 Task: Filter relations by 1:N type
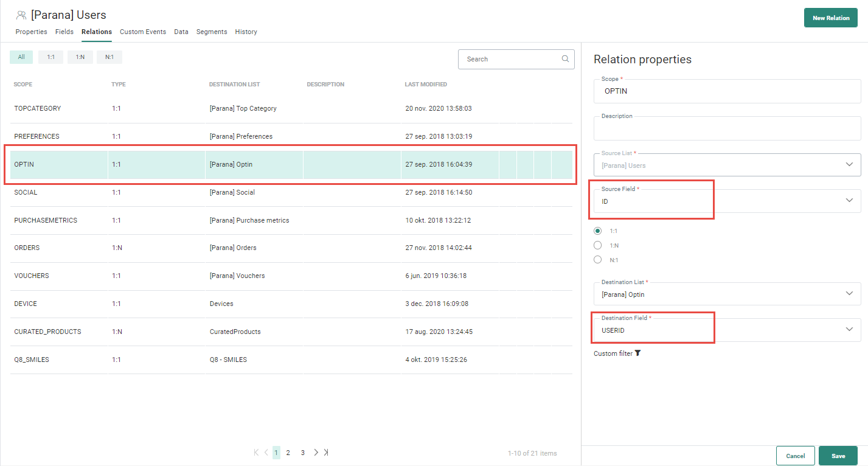(x=80, y=57)
